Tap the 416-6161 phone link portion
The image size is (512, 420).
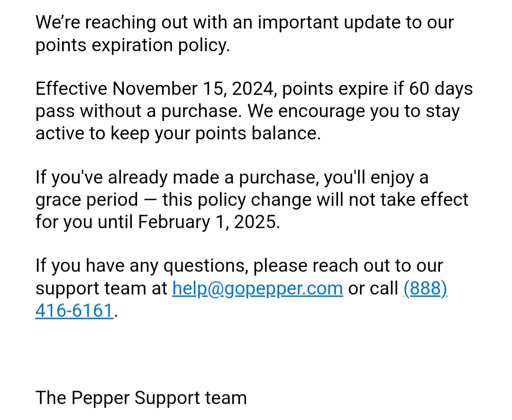coord(74,310)
